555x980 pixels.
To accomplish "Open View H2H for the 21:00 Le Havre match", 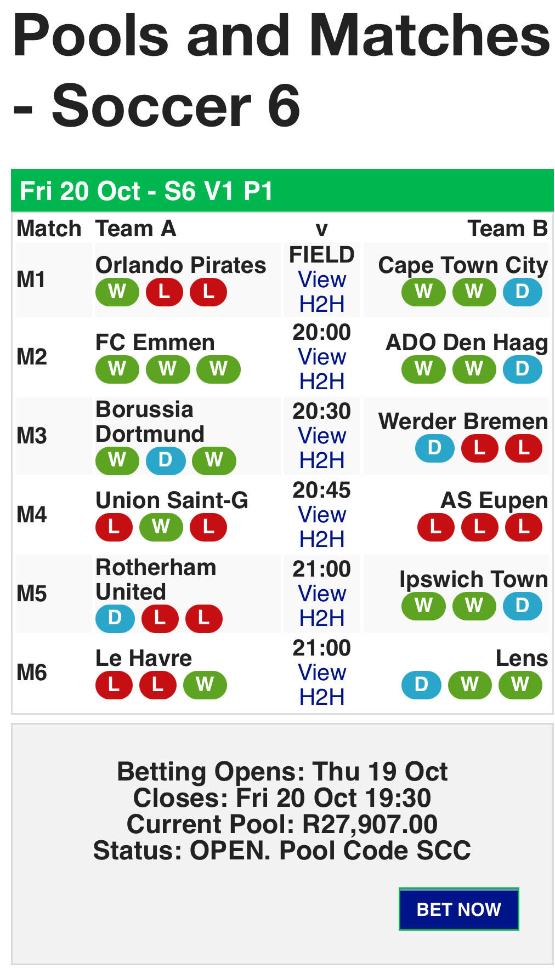I will point(321,684).
